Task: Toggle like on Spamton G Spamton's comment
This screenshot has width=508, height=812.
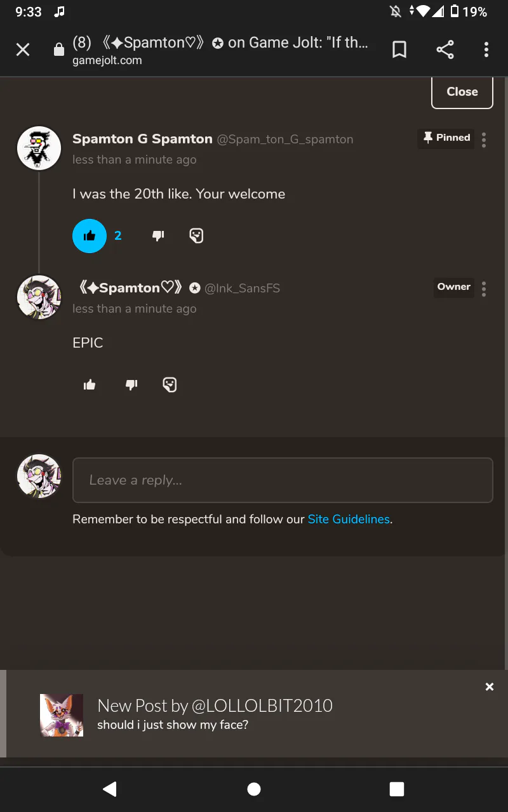Action: (x=90, y=236)
